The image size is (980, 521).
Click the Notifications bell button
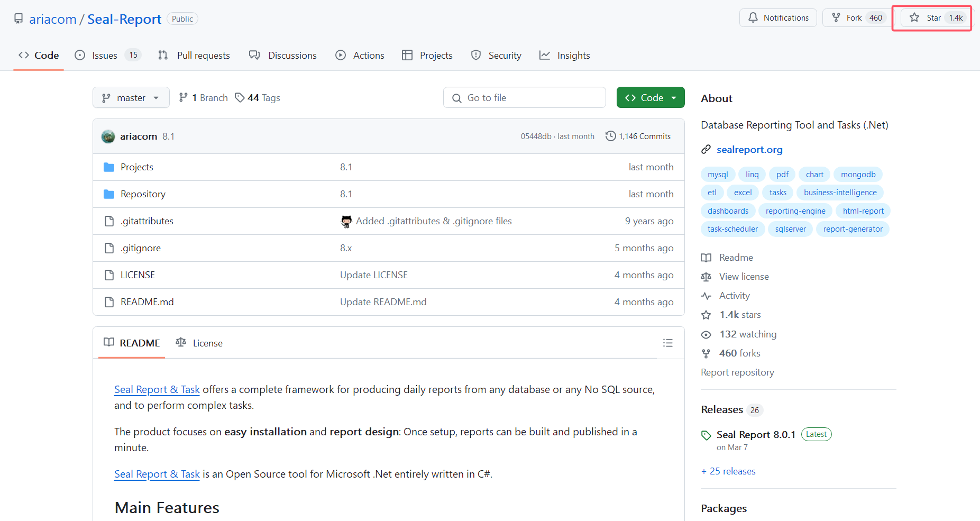[x=778, y=18]
